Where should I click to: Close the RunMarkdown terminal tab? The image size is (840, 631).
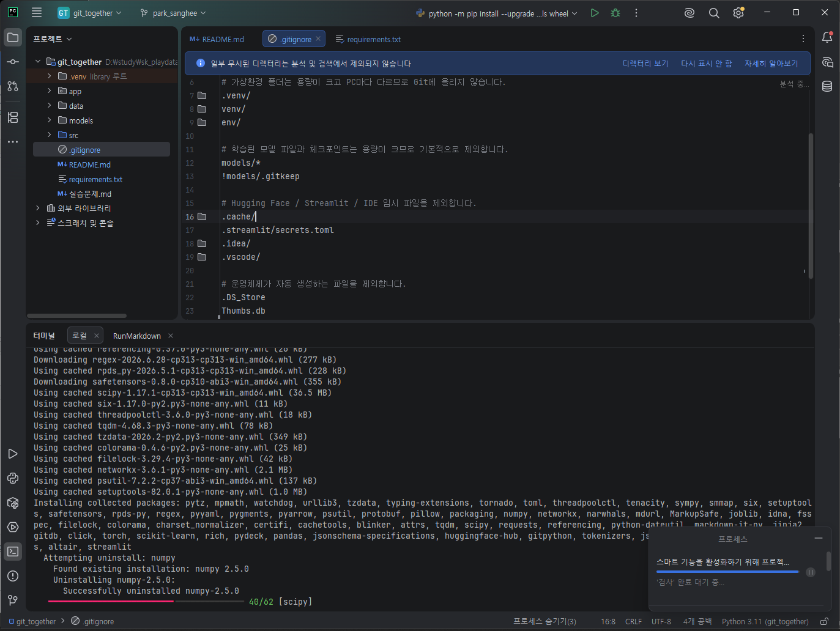(x=171, y=336)
